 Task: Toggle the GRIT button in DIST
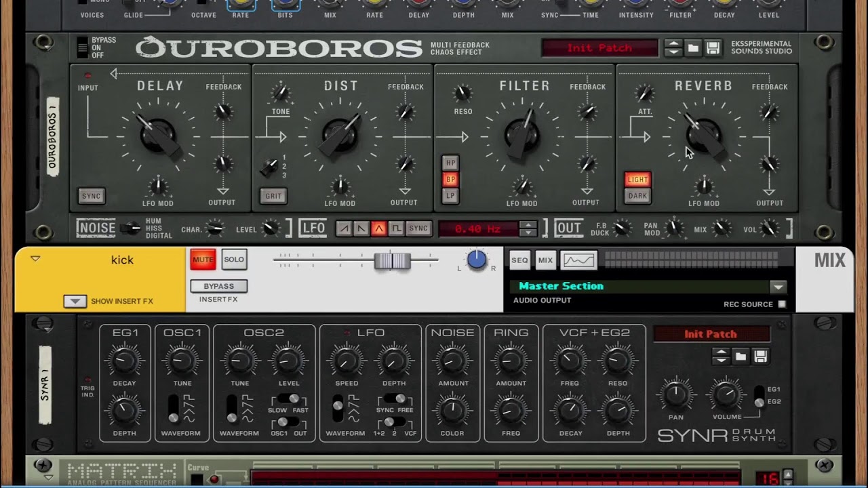tap(273, 196)
